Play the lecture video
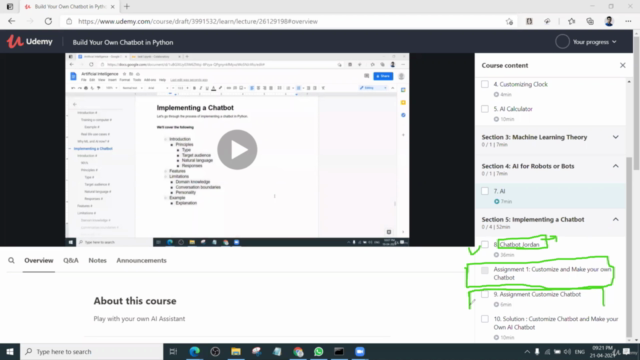The image size is (640, 360). (x=237, y=150)
